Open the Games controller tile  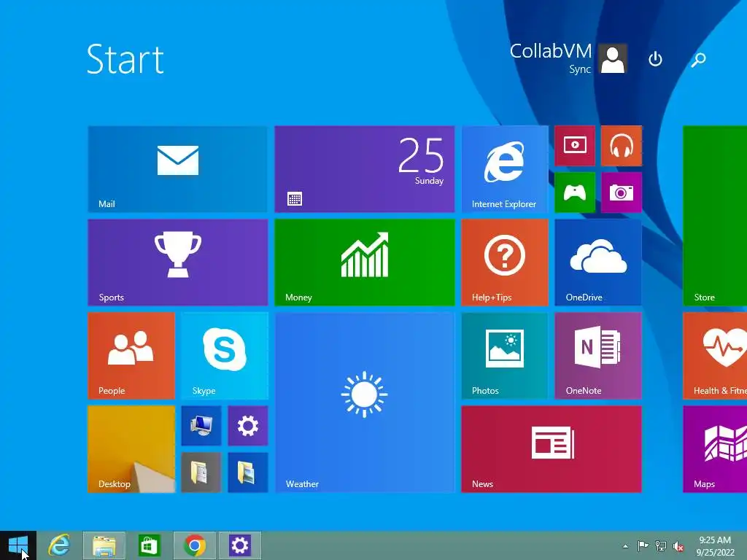(575, 192)
